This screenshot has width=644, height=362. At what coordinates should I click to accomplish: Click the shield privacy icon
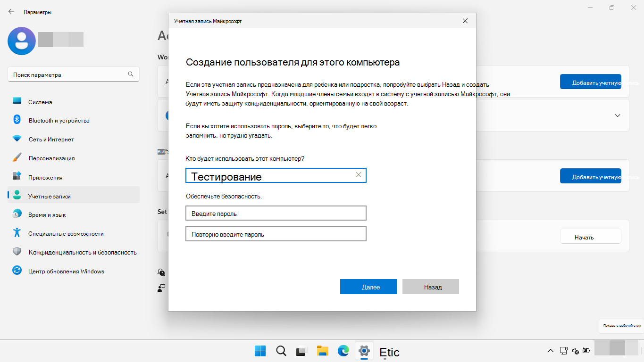tap(17, 251)
